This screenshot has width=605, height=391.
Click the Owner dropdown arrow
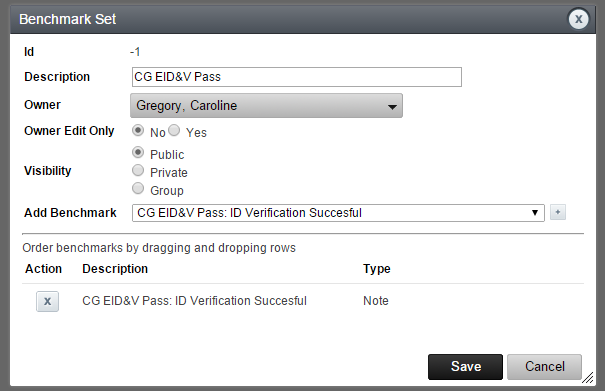392,107
